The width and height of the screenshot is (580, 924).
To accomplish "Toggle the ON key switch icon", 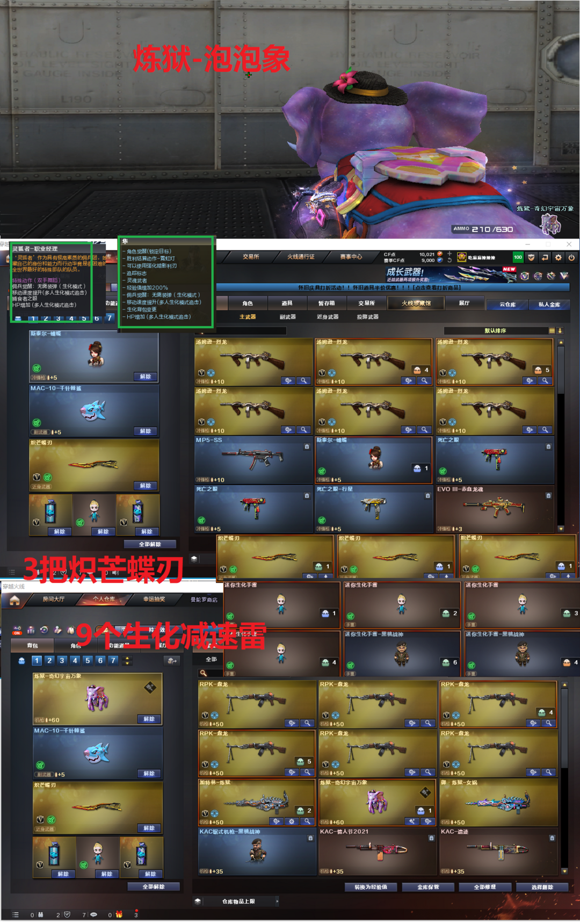I will [17, 630].
